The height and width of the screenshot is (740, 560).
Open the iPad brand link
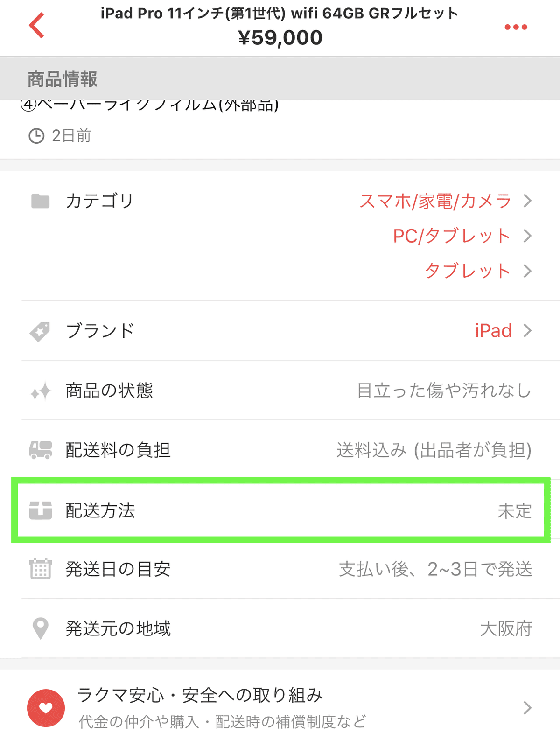[493, 331]
